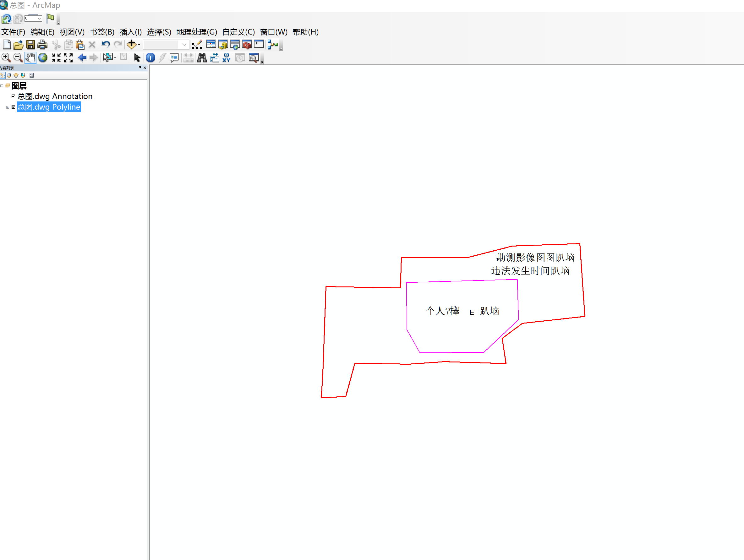Save the map with the floppy icon
The width and height of the screenshot is (744, 560).
30,44
